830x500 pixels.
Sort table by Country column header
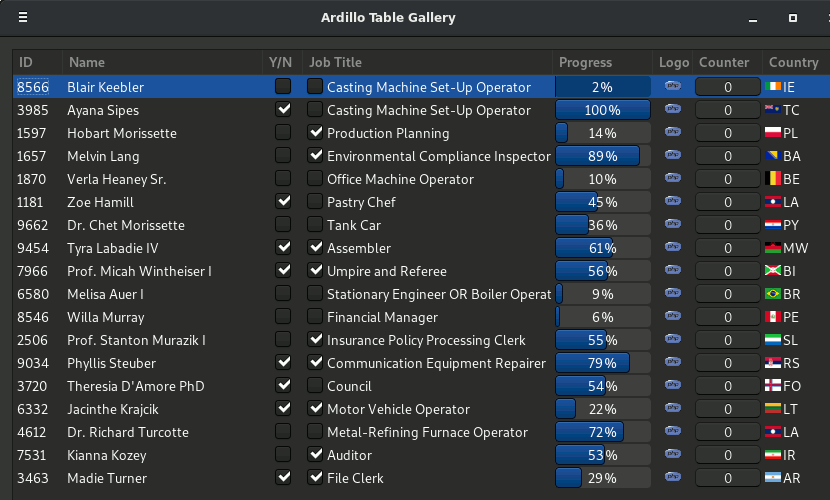click(x=794, y=62)
